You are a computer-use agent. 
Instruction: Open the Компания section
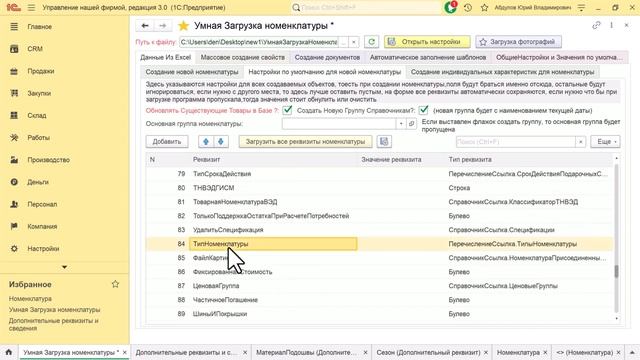point(42,226)
